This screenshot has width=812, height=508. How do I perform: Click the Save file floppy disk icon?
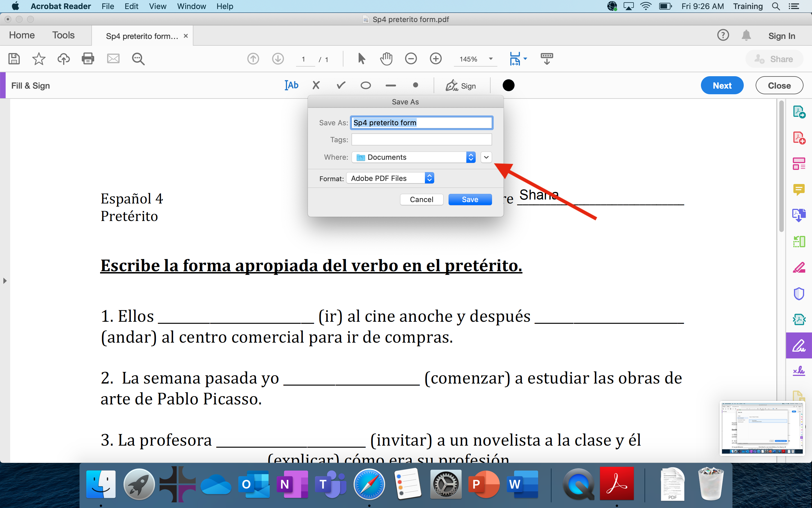[x=14, y=59]
